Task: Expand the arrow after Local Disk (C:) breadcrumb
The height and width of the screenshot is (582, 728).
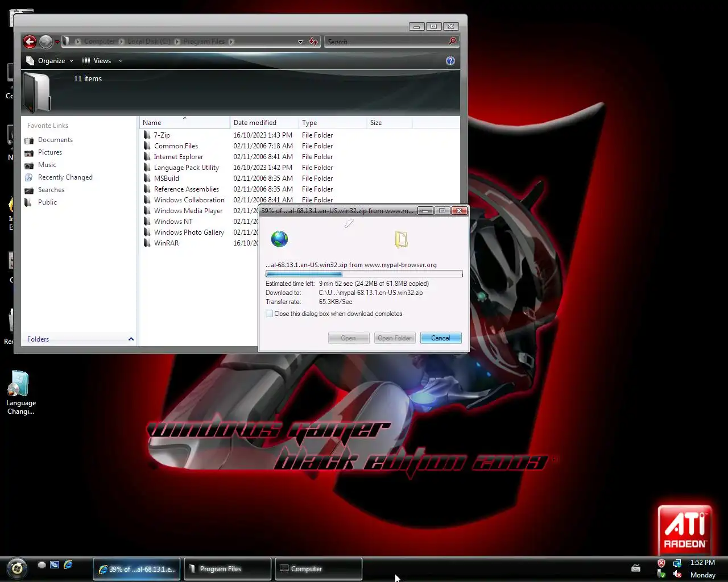Action: [177, 41]
